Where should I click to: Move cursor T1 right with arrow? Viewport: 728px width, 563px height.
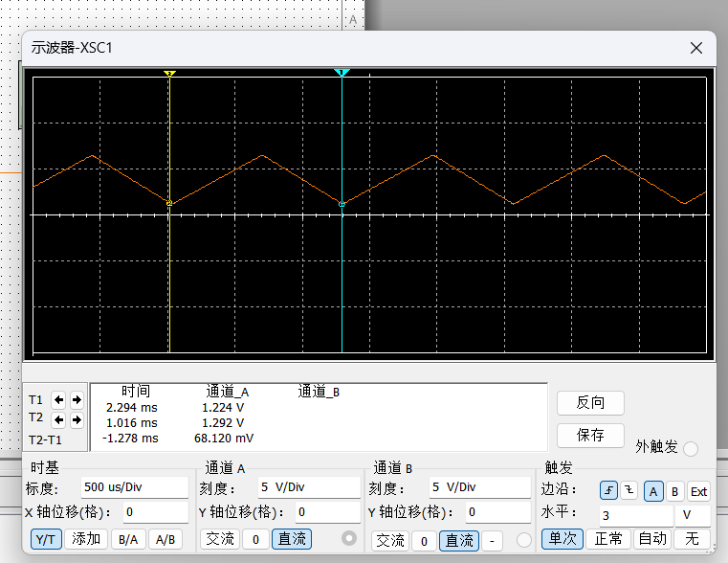(x=77, y=399)
